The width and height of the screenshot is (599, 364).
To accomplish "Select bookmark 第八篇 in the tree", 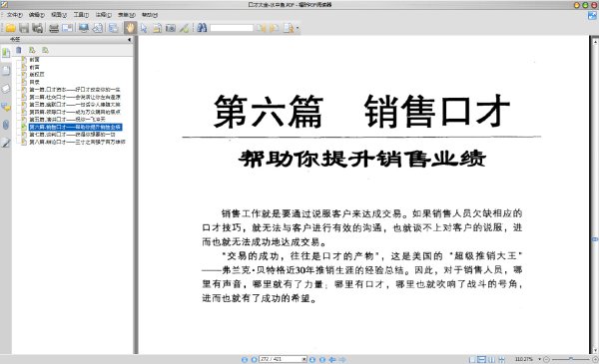I will [x=77, y=142].
